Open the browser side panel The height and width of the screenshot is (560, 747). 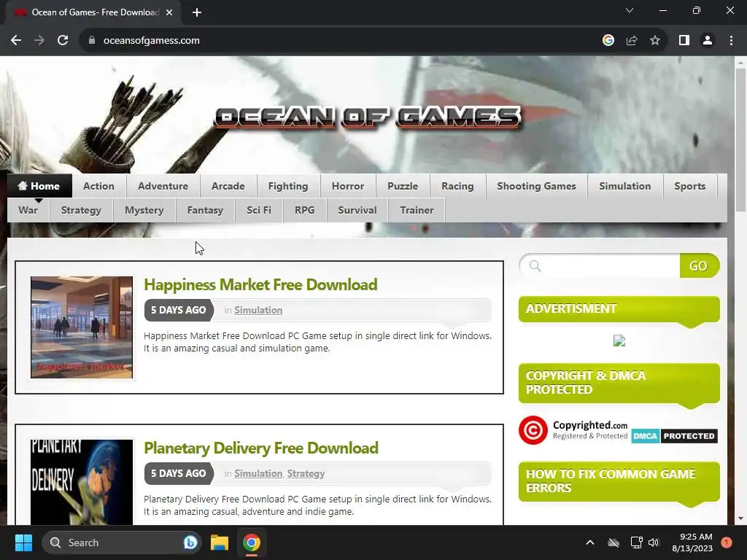(x=684, y=41)
